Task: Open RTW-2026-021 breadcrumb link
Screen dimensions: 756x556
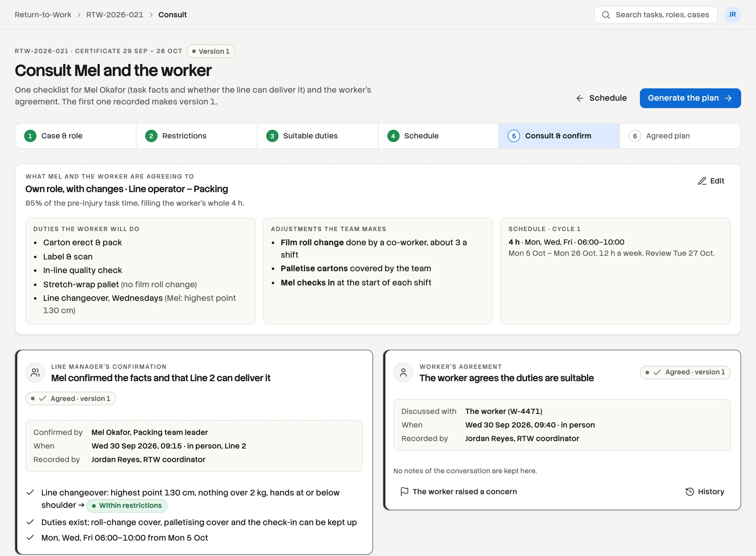Action: pyautogui.click(x=115, y=15)
